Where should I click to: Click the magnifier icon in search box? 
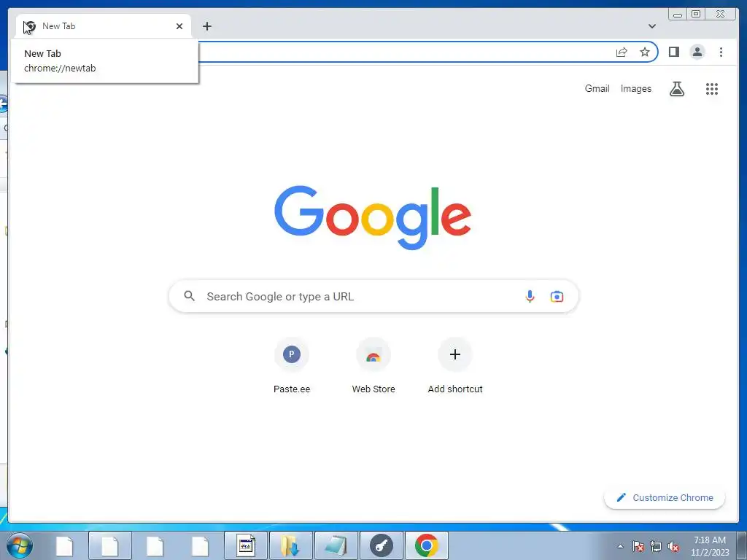189,296
